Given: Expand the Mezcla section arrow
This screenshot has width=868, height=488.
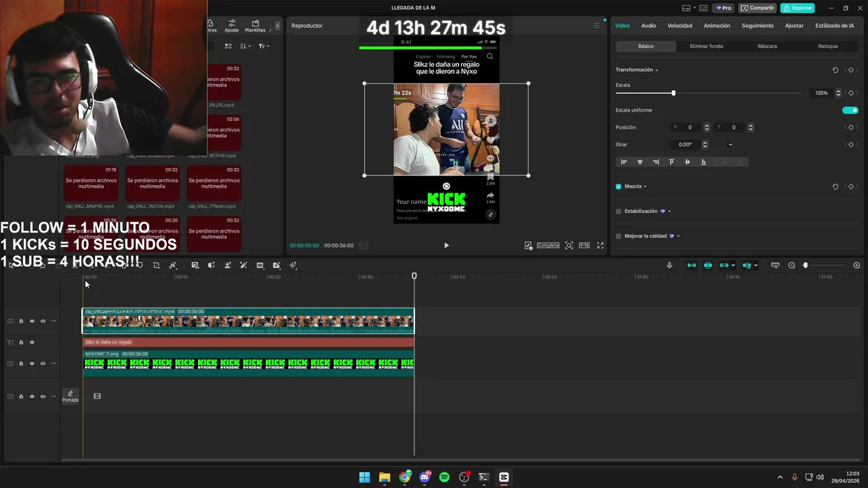Looking at the screenshot, I should (645, 186).
